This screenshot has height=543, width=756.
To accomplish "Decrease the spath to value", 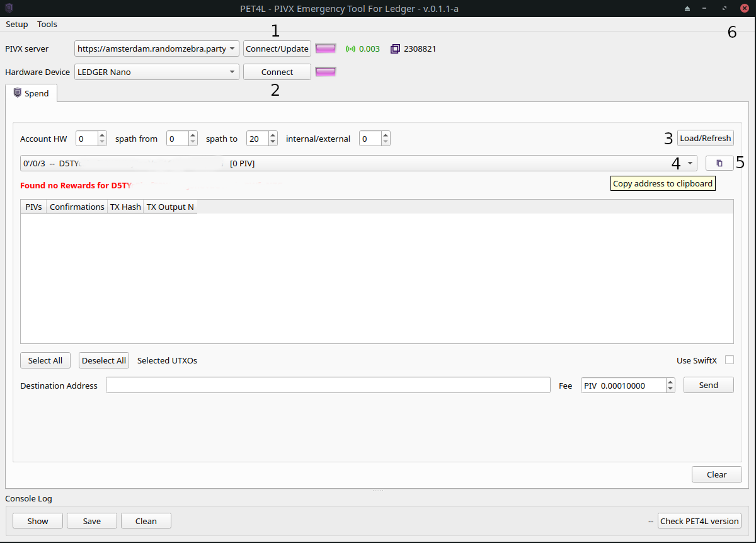I will tap(273, 142).
